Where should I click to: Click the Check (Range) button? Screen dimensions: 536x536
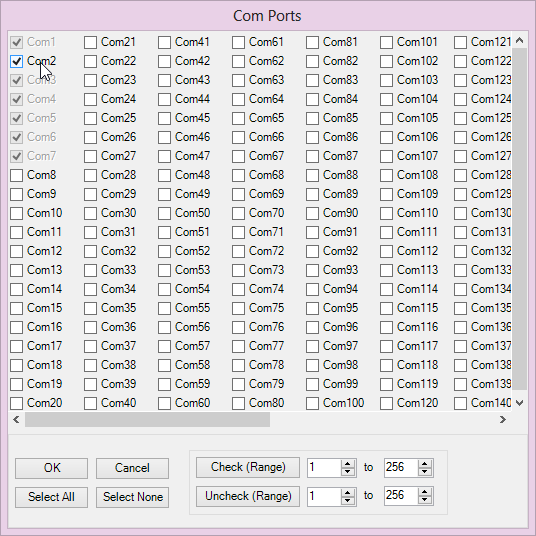(248, 467)
